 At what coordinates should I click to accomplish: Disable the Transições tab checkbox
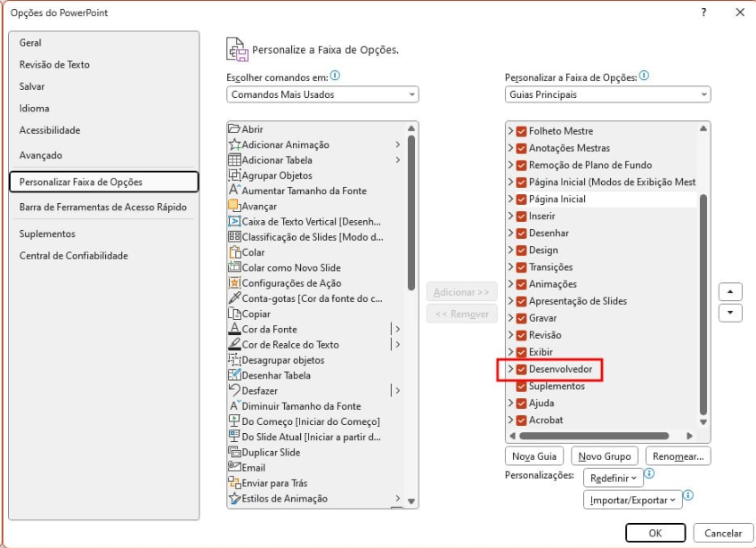coord(521,267)
